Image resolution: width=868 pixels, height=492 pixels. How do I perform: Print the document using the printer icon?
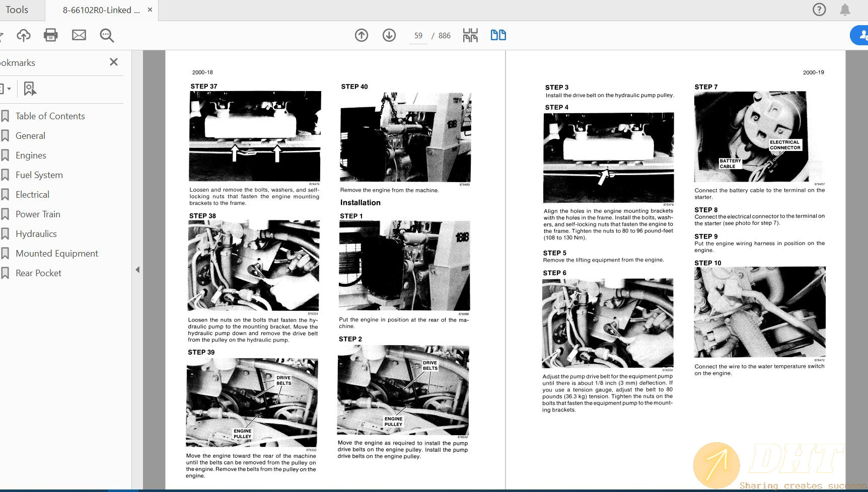[x=51, y=35]
